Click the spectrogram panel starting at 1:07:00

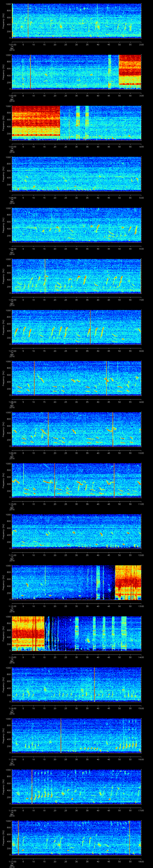77,327
